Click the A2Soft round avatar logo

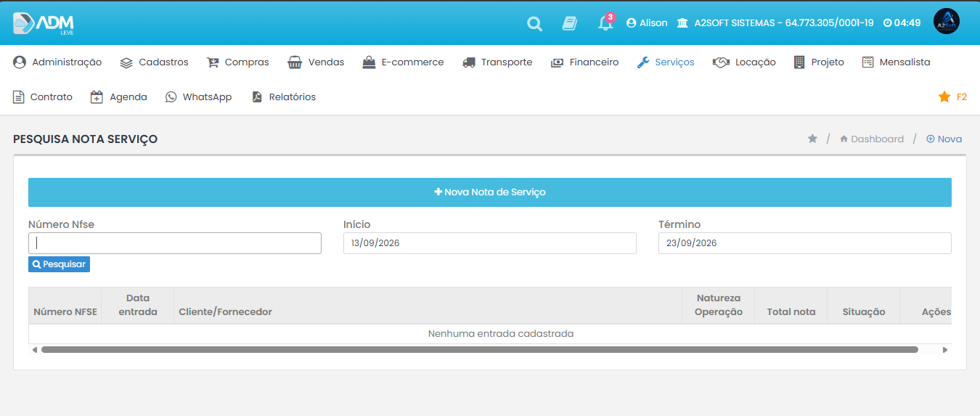(947, 23)
